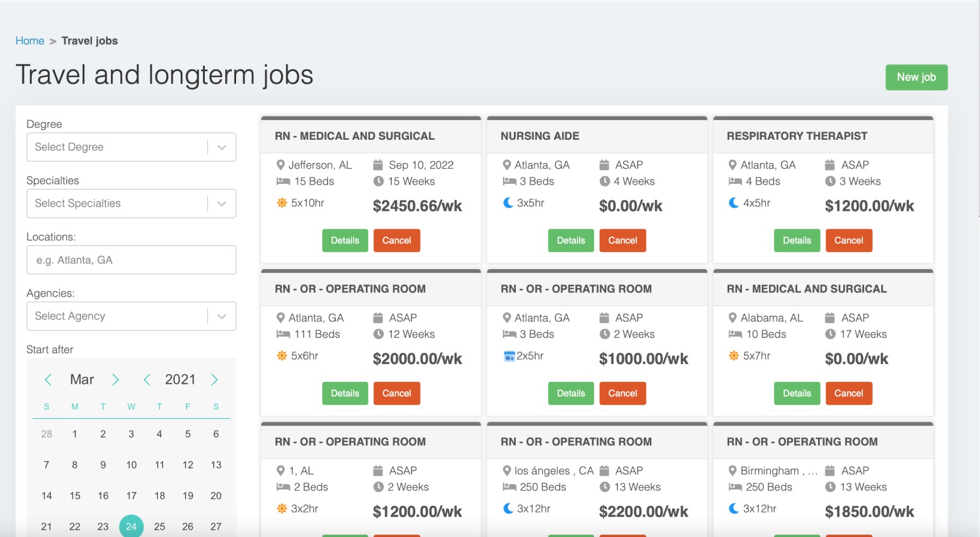The width and height of the screenshot is (980, 537).
Task: Click the bed icon next to 111 Beds
Action: pos(283,334)
